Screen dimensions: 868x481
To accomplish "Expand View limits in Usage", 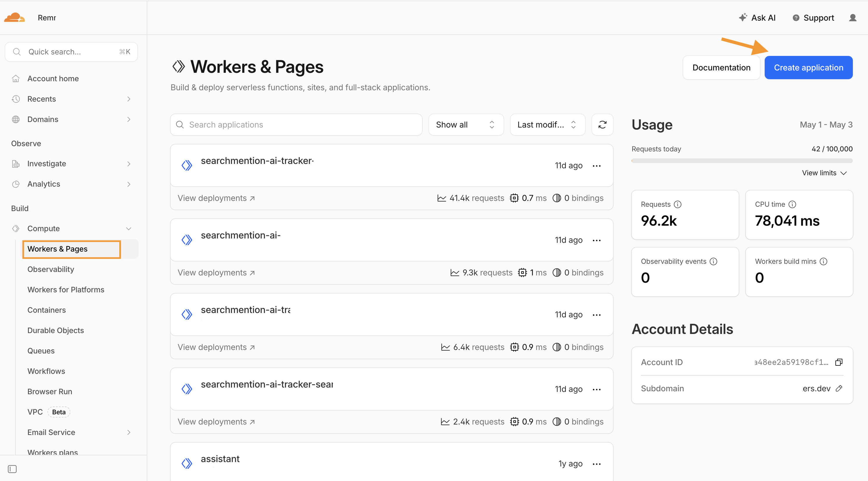I will point(824,173).
